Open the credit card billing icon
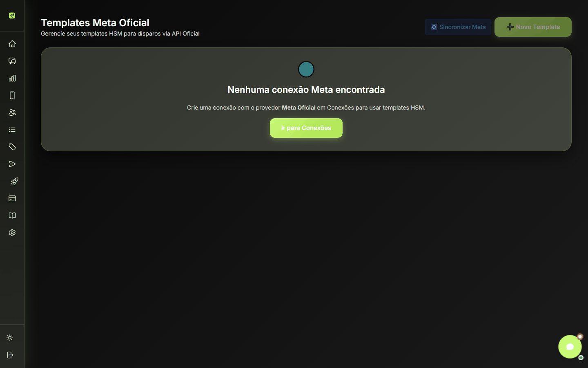This screenshot has height=368, width=588. [x=12, y=198]
